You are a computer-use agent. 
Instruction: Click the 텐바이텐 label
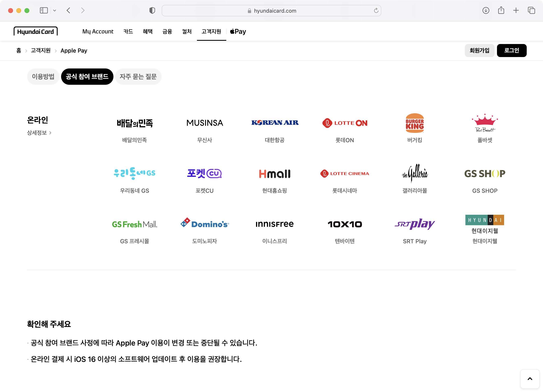coord(345,241)
